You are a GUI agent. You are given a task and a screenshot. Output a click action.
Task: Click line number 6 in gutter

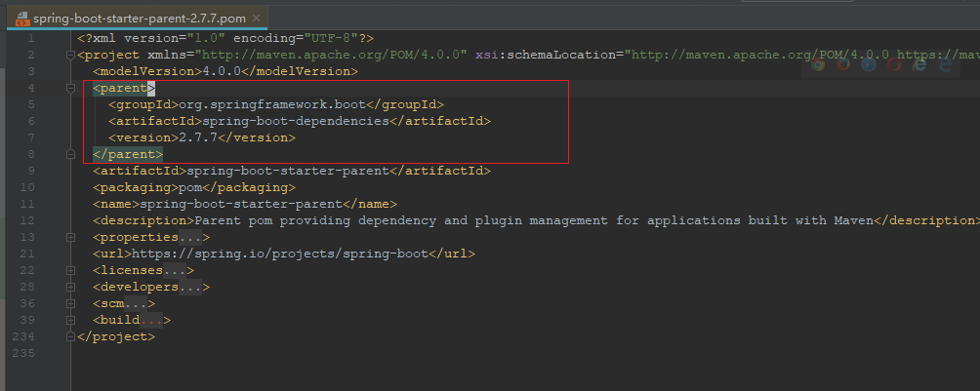pyautogui.click(x=31, y=121)
